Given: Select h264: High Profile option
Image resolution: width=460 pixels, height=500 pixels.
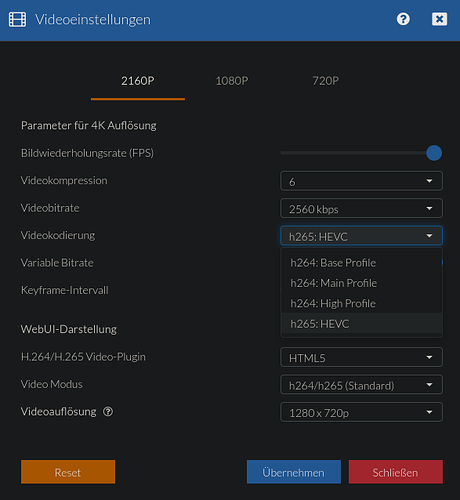Looking at the screenshot, I should [362, 303].
